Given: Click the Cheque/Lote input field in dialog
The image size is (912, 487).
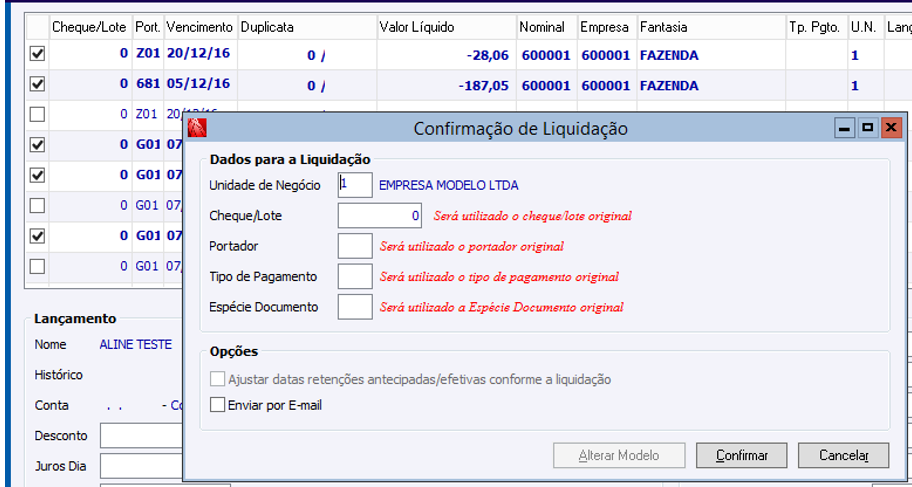Looking at the screenshot, I should click(x=380, y=216).
